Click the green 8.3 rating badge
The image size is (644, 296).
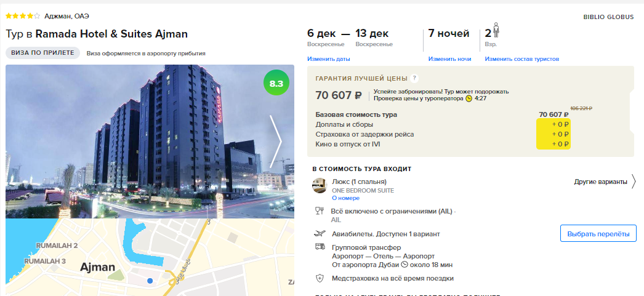[x=276, y=84]
